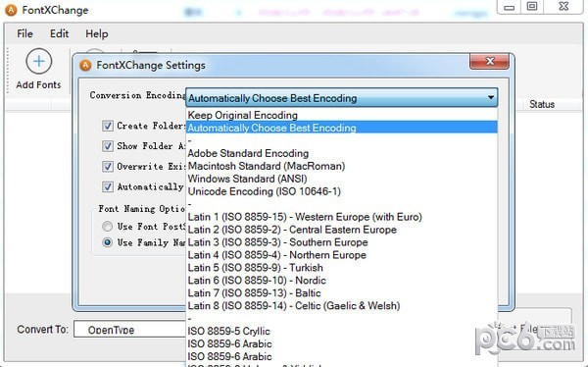Disable the Overwrite Existing checkbox
The height and width of the screenshot is (367, 588).
click(108, 166)
